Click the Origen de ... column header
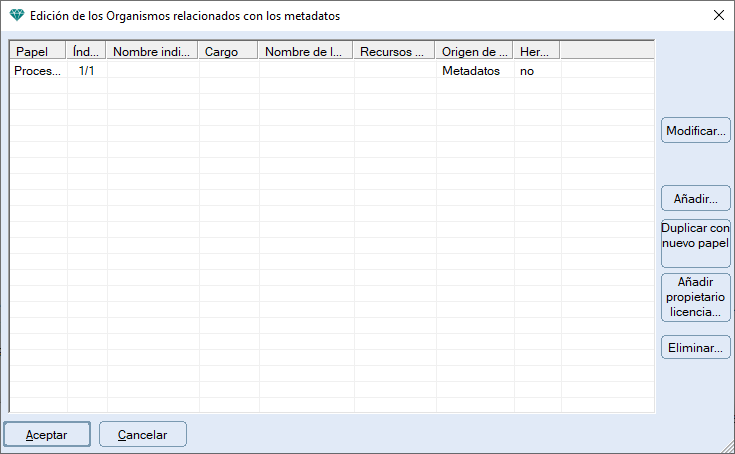Viewport: 735px width, 454px height. pos(474,52)
